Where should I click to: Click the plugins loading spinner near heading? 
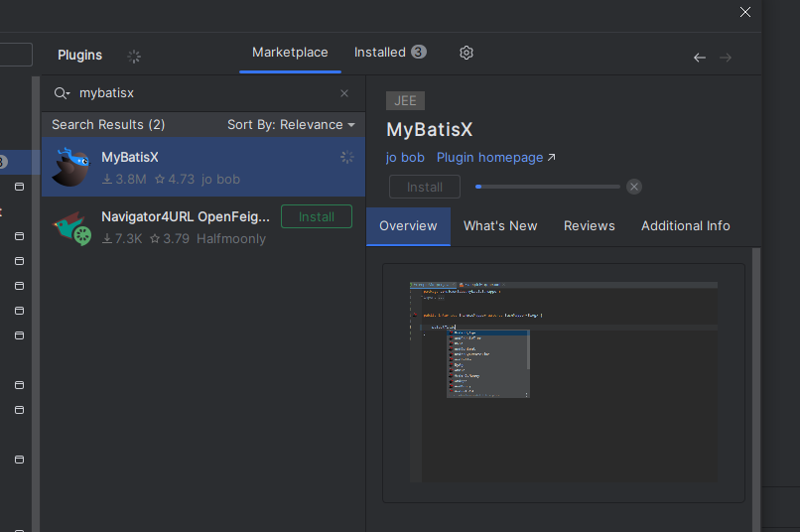(x=134, y=57)
